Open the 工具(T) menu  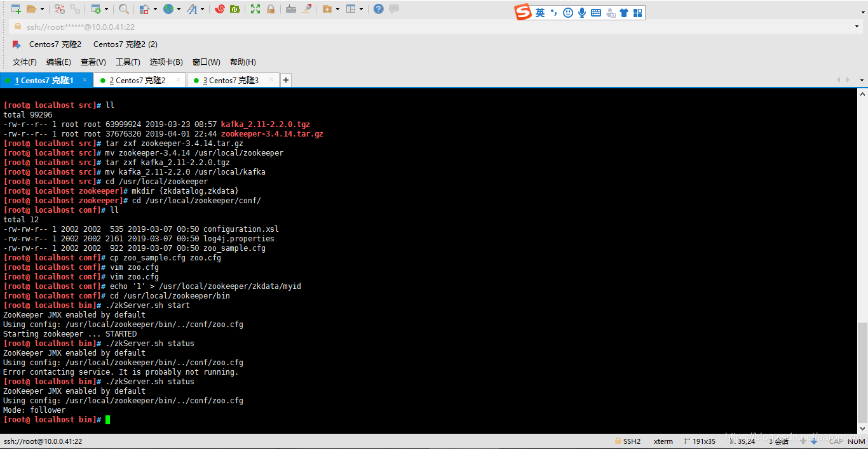128,62
